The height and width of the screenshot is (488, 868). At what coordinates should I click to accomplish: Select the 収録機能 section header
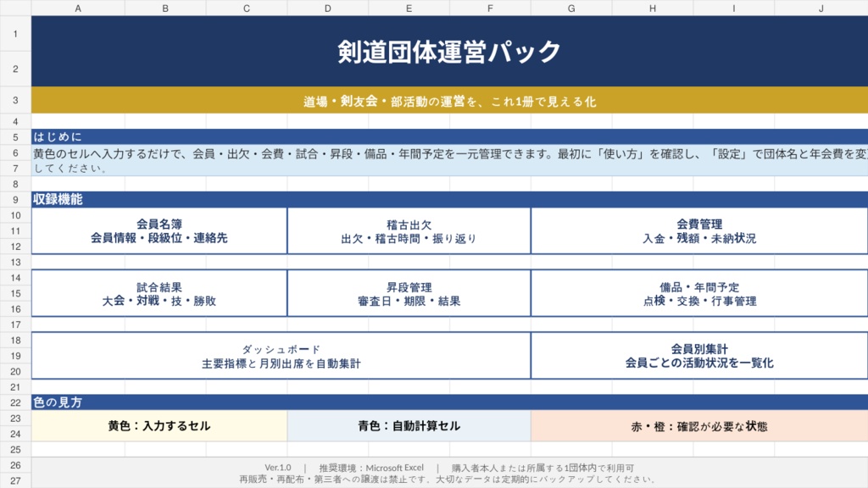pyautogui.click(x=449, y=199)
